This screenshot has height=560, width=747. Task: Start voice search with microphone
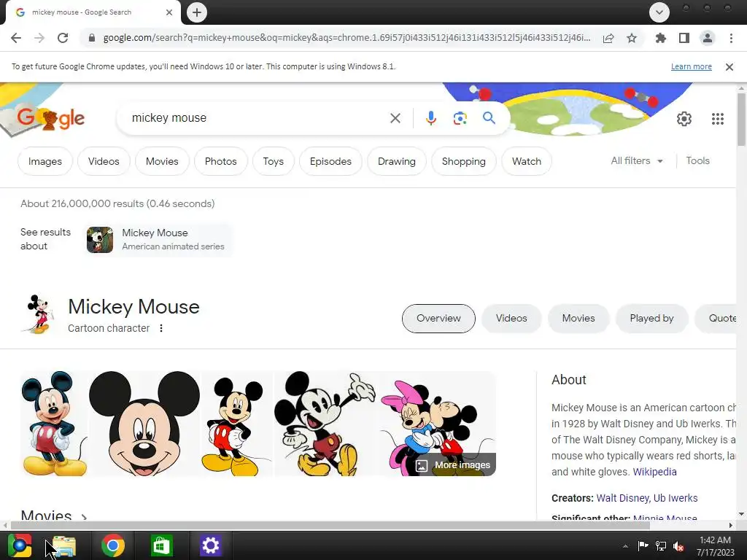point(430,118)
